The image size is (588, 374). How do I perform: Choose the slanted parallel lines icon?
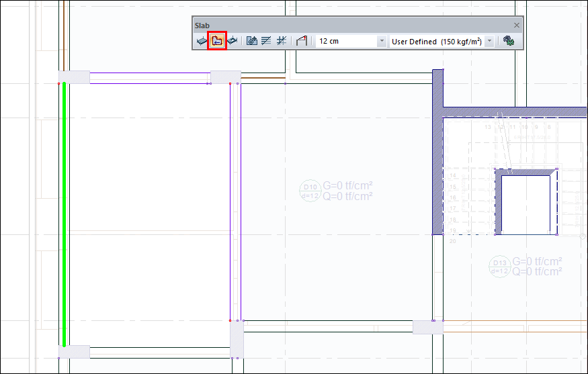pos(266,41)
